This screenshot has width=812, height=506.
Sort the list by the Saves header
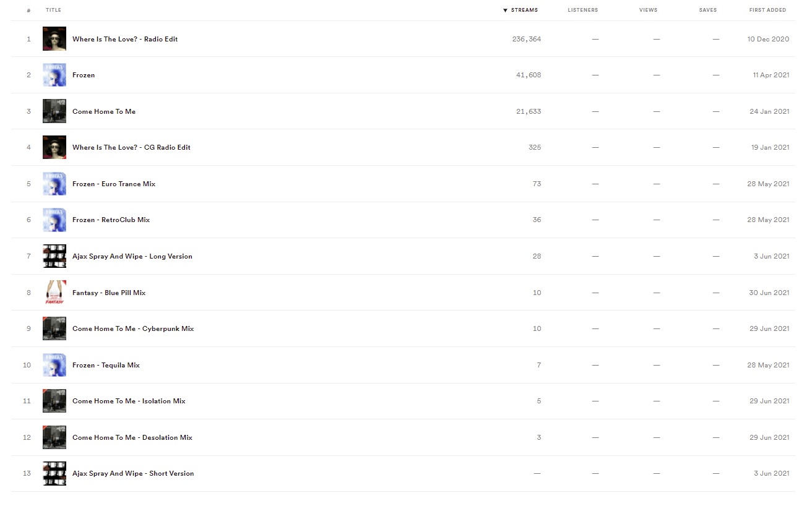click(x=708, y=11)
